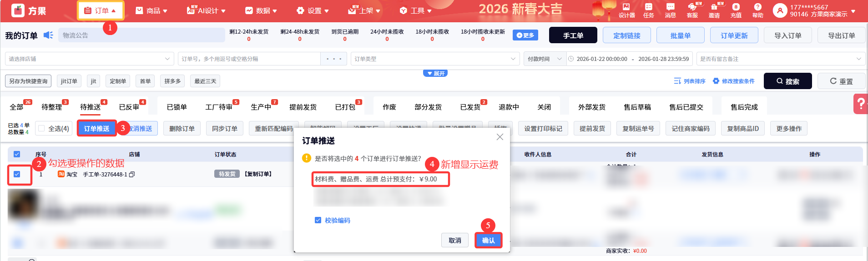Click the 方果 logo icon
Screen dimensions: 868x261
coord(18,10)
